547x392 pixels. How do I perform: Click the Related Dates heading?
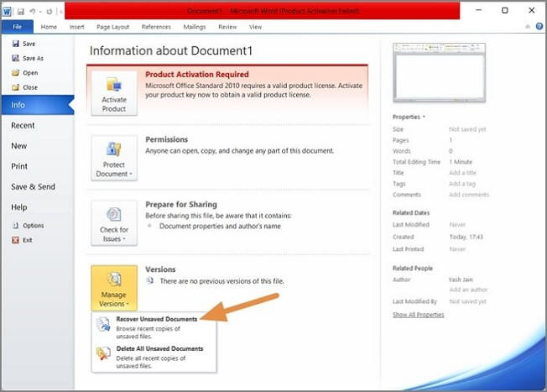coord(411,212)
